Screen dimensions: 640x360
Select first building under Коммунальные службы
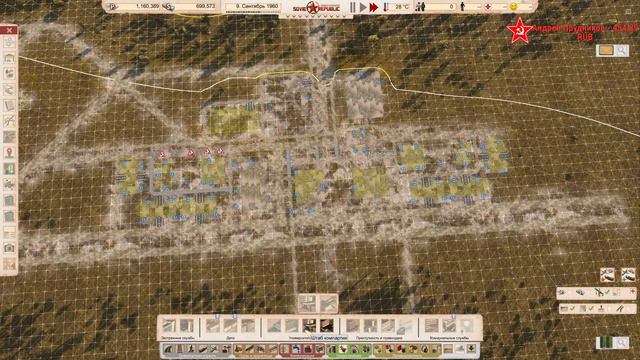(431, 326)
